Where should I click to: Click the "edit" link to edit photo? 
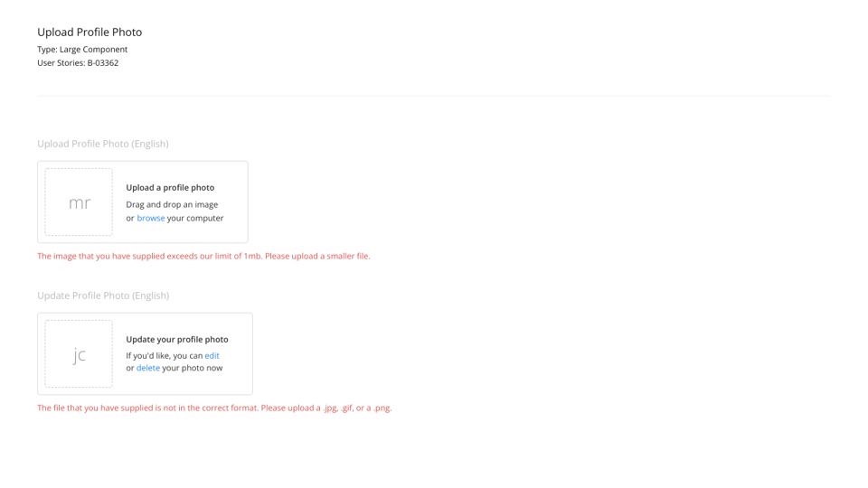(x=212, y=355)
